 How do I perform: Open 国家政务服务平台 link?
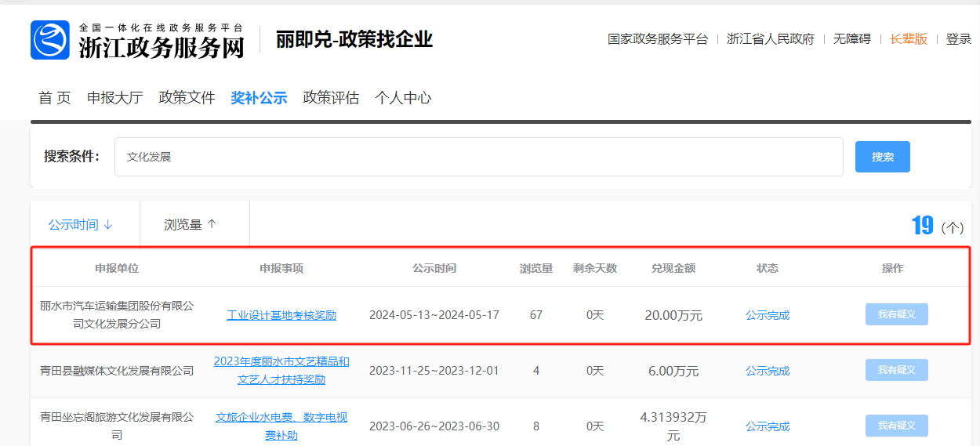(657, 39)
